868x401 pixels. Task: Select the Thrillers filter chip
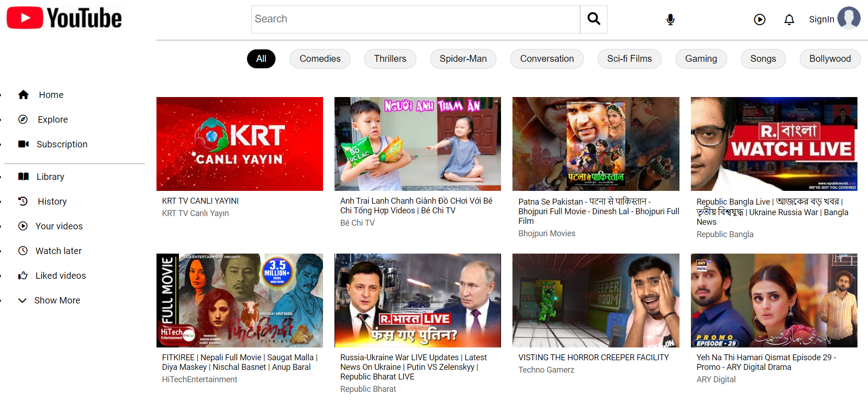pyautogui.click(x=390, y=59)
